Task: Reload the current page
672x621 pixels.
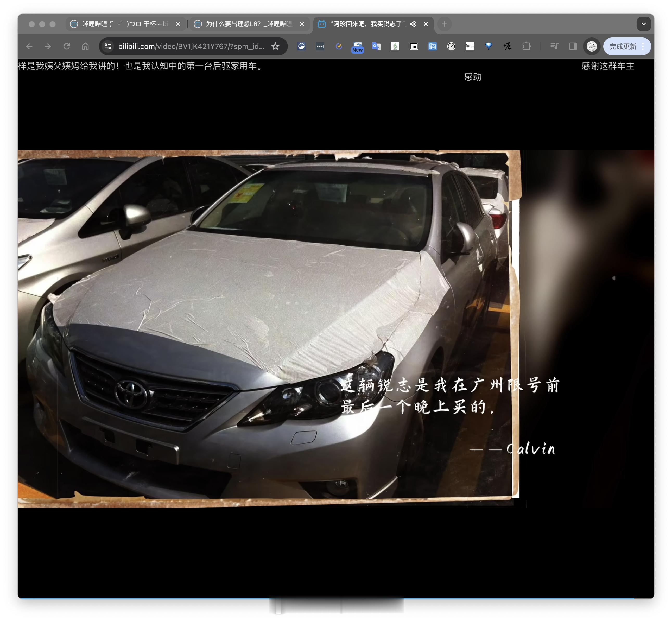Action: pyautogui.click(x=67, y=46)
